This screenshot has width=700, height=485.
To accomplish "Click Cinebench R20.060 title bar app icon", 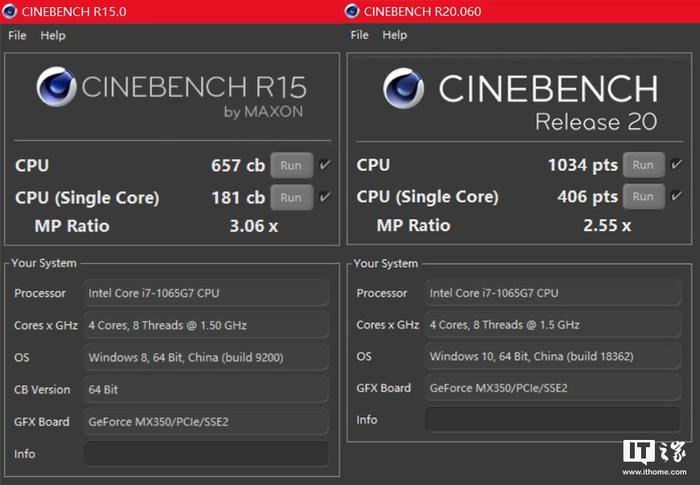I will coord(352,11).
